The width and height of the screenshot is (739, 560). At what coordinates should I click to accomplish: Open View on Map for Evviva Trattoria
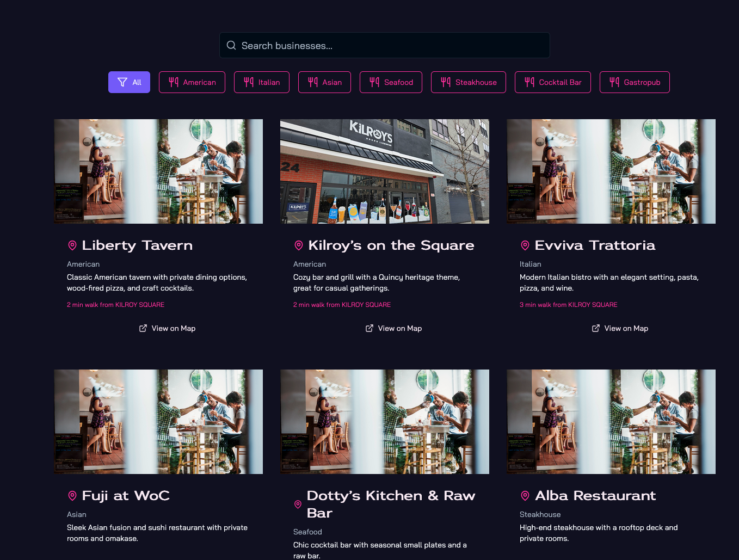click(620, 328)
